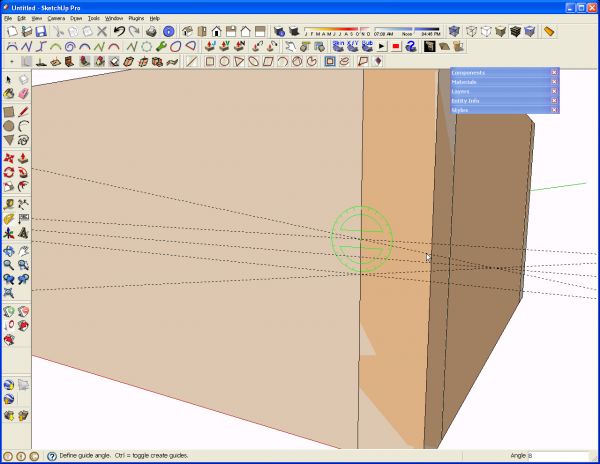This screenshot has width=600, height=464.
Task: Select the Protractor tool
Action: pos(9,219)
